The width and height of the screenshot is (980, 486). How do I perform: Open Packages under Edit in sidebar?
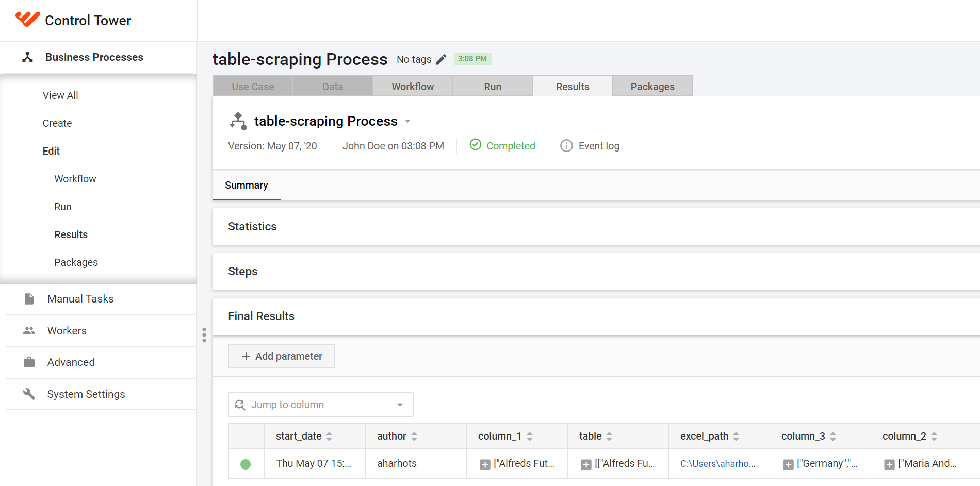(x=76, y=262)
